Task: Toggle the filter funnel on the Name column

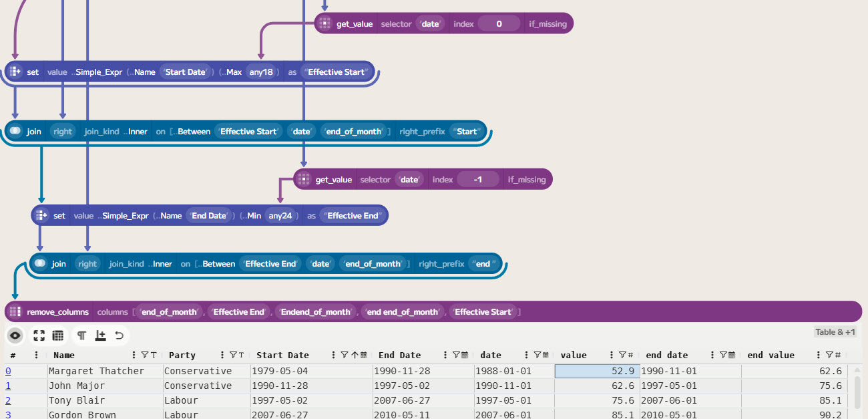Action: tap(146, 354)
